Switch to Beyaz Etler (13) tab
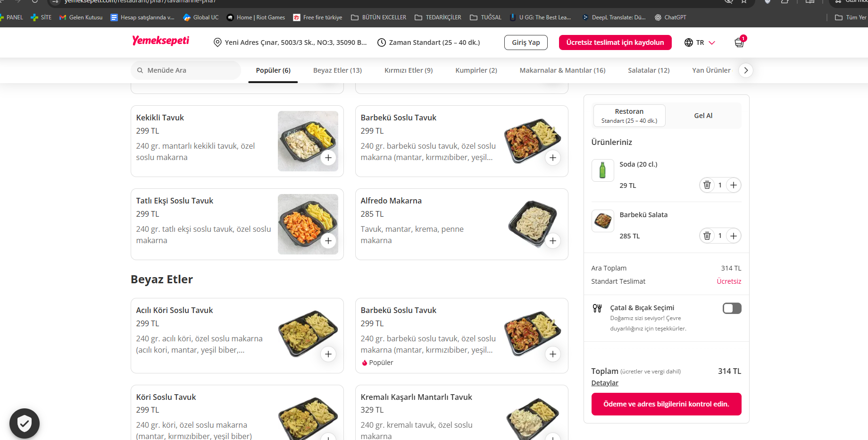This screenshot has width=868, height=440. click(337, 70)
